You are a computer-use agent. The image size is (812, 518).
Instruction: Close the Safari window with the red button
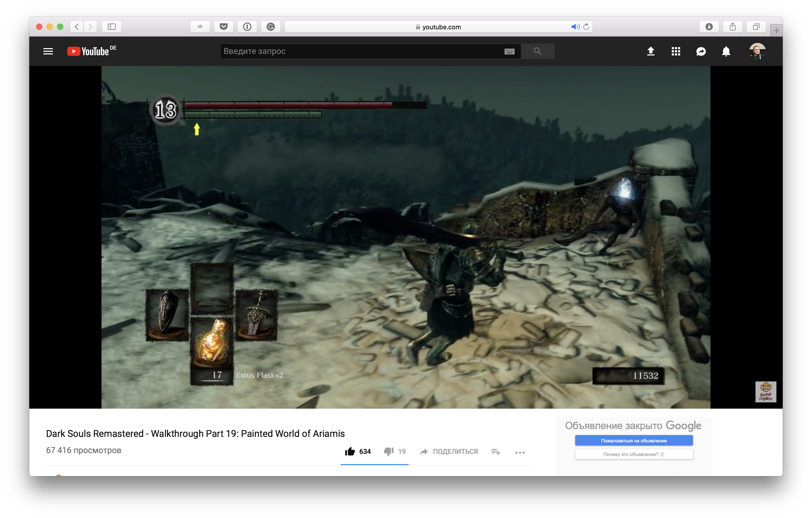pos(39,27)
